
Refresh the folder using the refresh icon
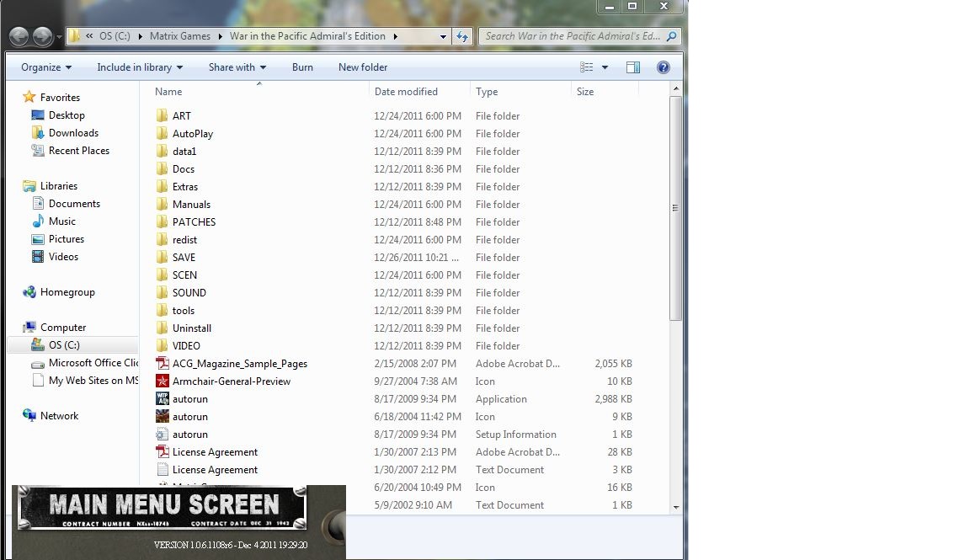(x=462, y=36)
